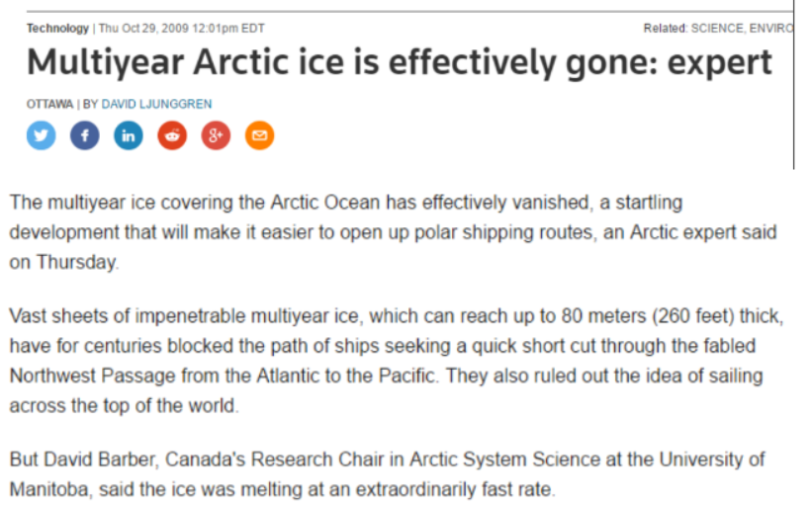Click the paragraph mentioning Northwest Passage

397,361
